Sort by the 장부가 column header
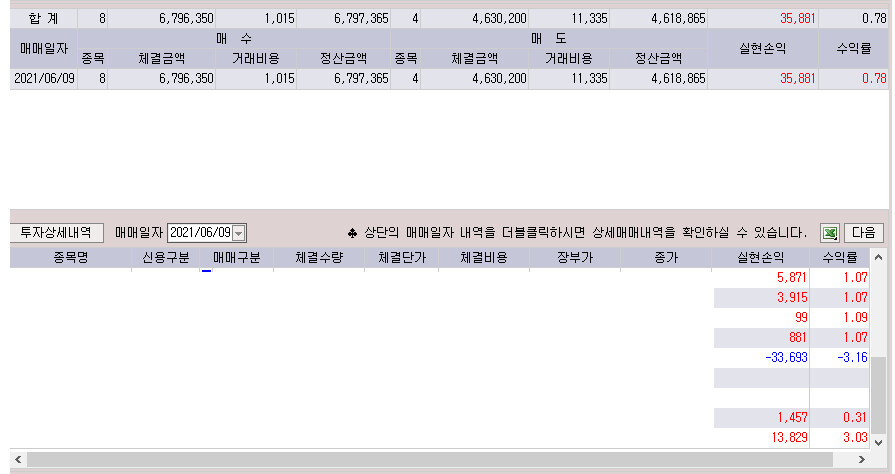Image resolution: width=895 pixels, height=474 pixels. click(x=575, y=258)
